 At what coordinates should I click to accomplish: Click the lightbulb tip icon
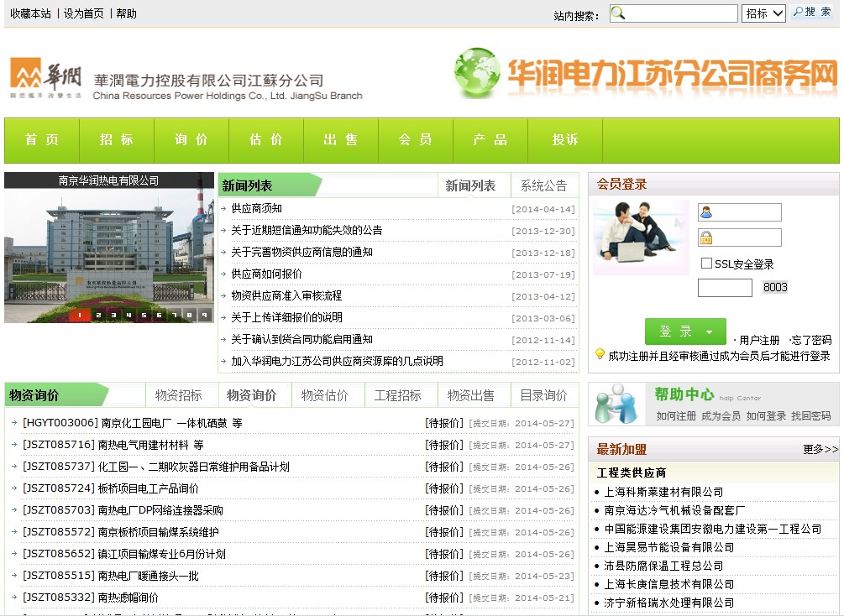click(x=600, y=353)
